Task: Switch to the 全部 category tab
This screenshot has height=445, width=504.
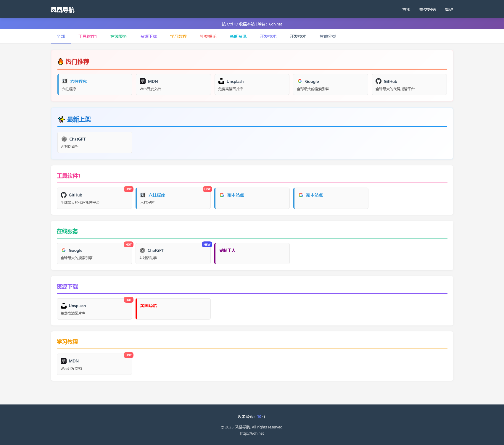Action: (x=61, y=36)
